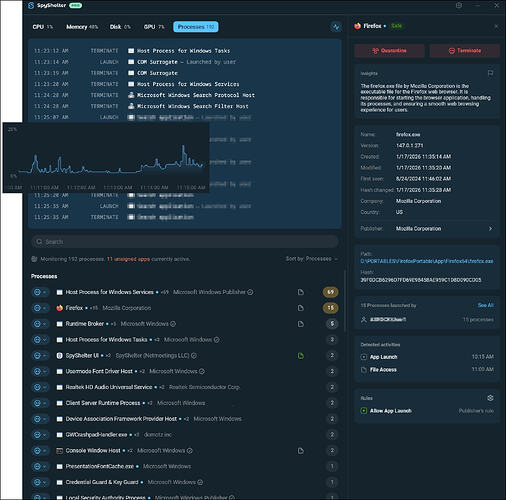Viewport: 506px width, 500px height.
Task: Open file icon on Host Process for Windows Services row
Action: pos(300,292)
